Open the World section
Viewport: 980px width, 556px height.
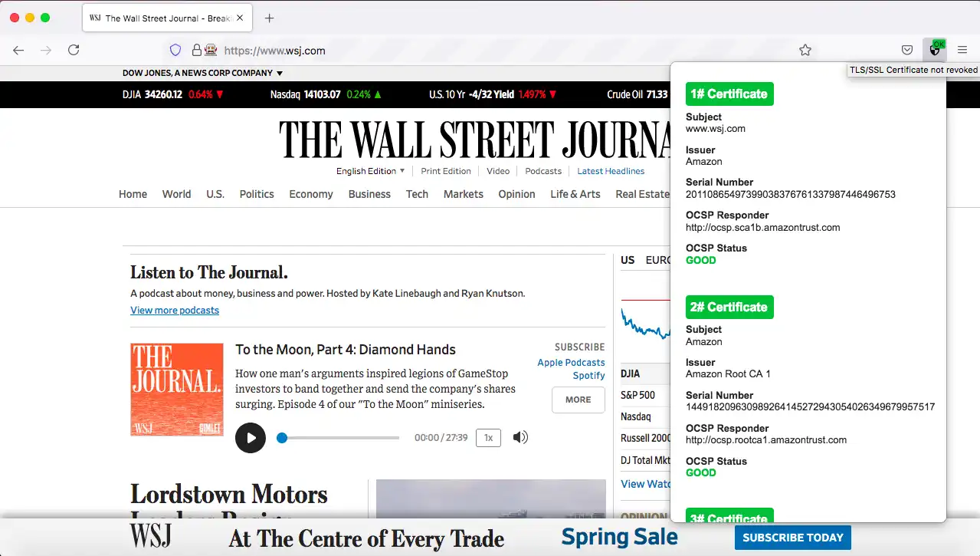point(176,194)
